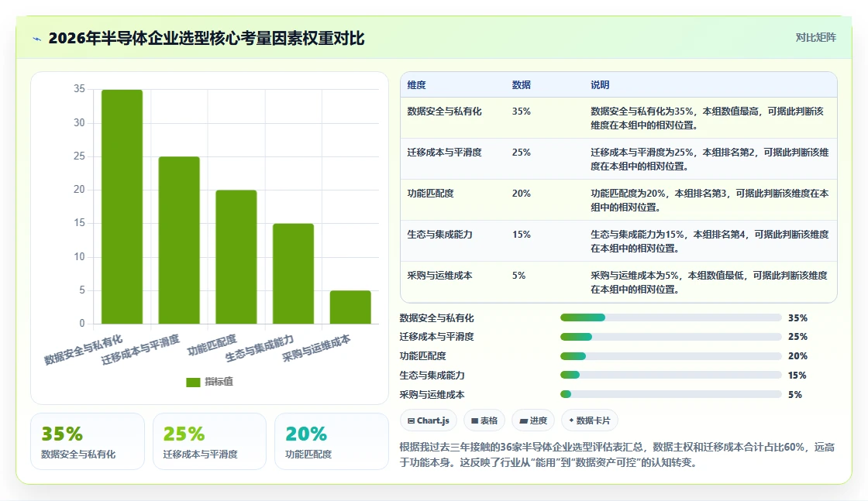Viewport: 868px width, 501px height.
Task: Click the 5% label beside the bottom progress bar
Action: [x=795, y=394]
